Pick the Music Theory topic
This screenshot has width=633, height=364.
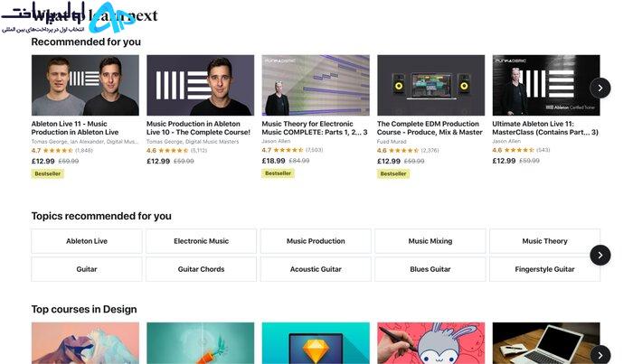(544, 241)
